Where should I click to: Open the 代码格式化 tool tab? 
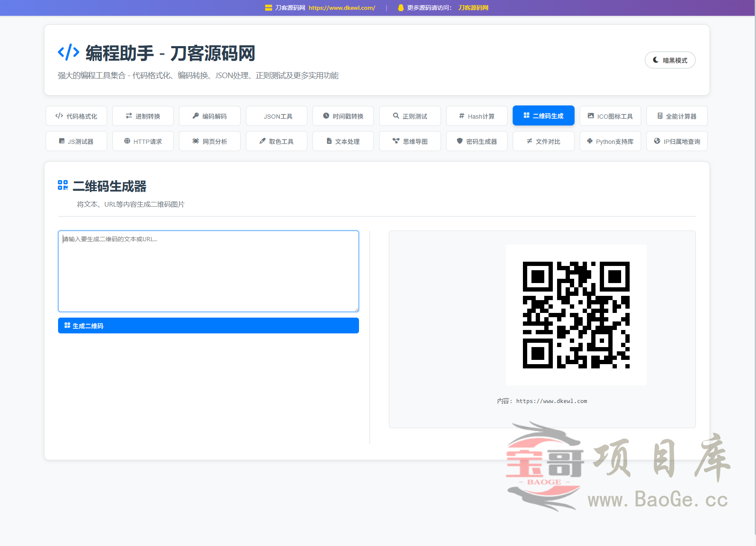pos(76,116)
